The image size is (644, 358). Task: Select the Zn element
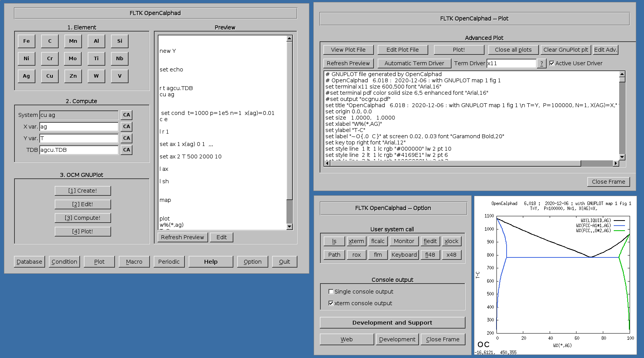[73, 76]
